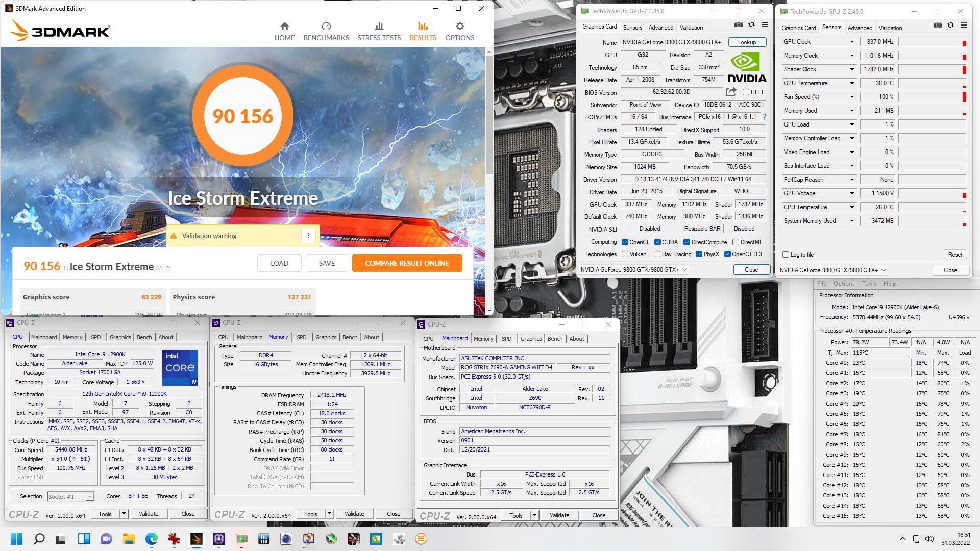The height and width of the screenshot is (551, 980).
Task: Toggle OpenCL checkbox
Action: pyautogui.click(x=625, y=242)
